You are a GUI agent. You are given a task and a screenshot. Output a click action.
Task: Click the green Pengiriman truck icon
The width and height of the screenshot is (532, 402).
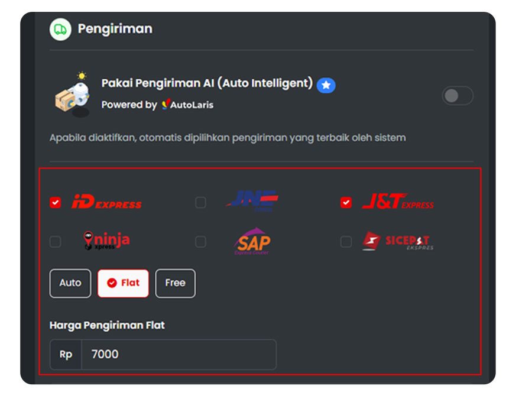pyautogui.click(x=60, y=29)
